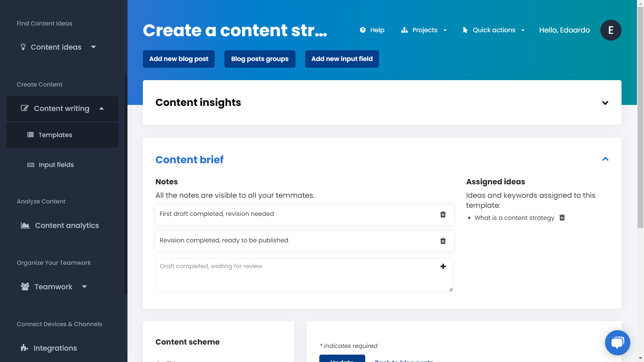Click the Teamwork people icon

click(x=25, y=287)
